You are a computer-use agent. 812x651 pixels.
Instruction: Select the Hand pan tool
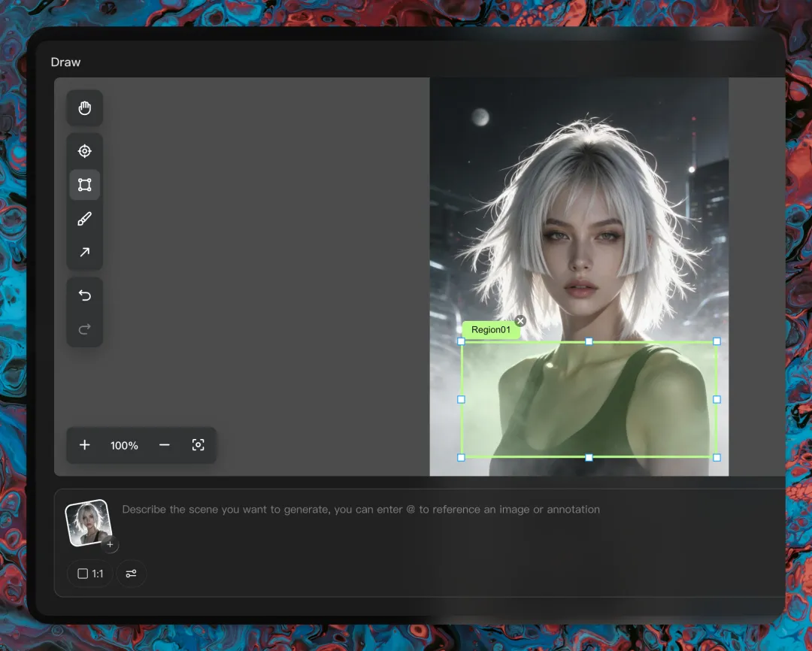(84, 107)
